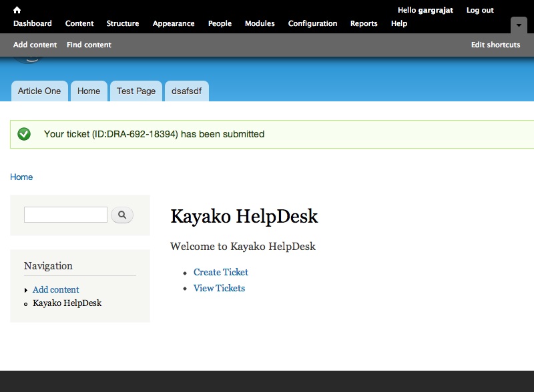Open the dsafsdf tab

click(x=187, y=91)
